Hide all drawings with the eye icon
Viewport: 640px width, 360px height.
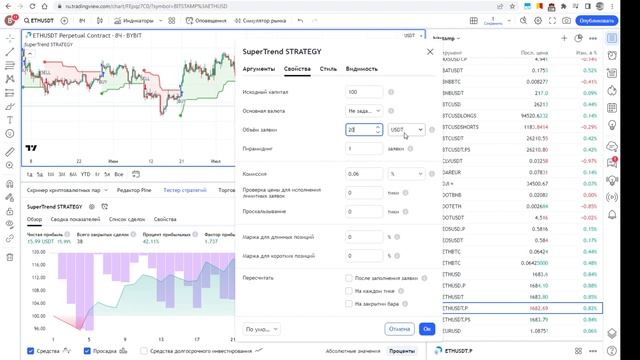point(10,224)
